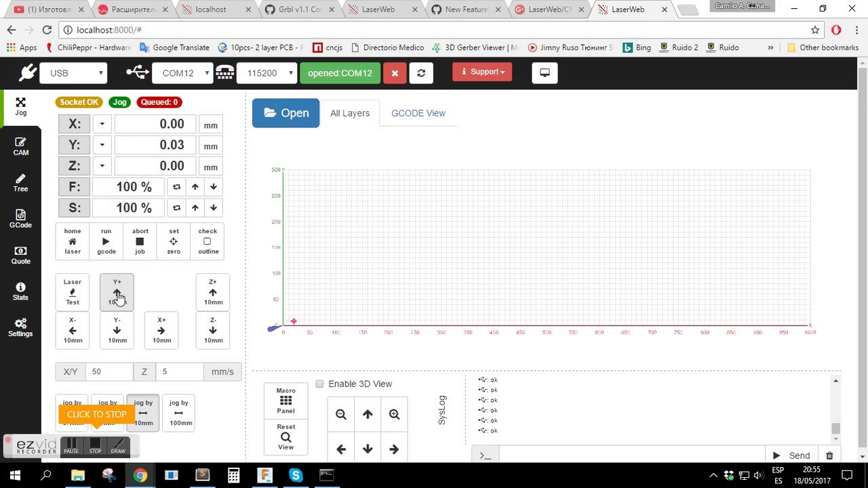Click the X/Y feed speed field
Screen dimensions: 868x488
tap(109, 371)
